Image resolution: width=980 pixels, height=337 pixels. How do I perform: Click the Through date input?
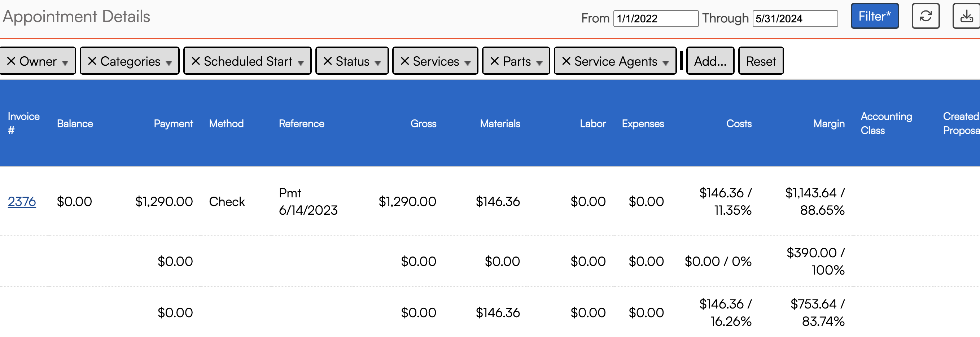tap(795, 18)
